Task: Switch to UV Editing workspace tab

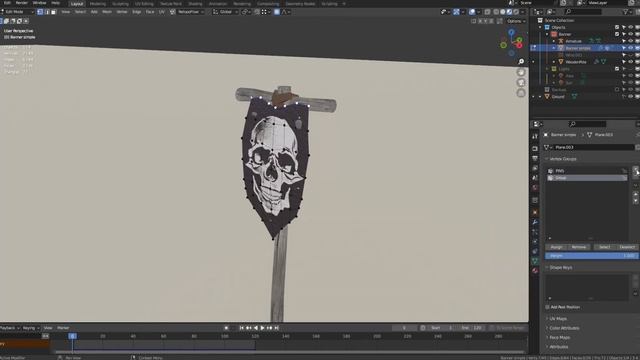Action: (x=144, y=4)
